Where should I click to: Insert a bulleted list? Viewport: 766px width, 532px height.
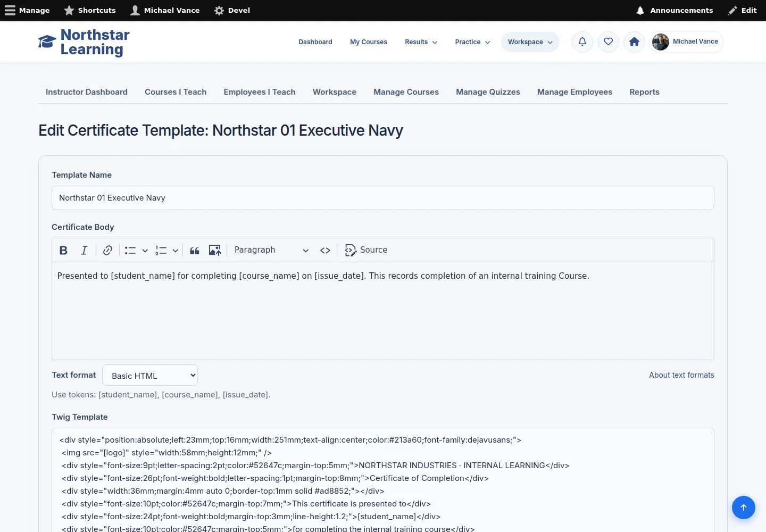pos(130,250)
